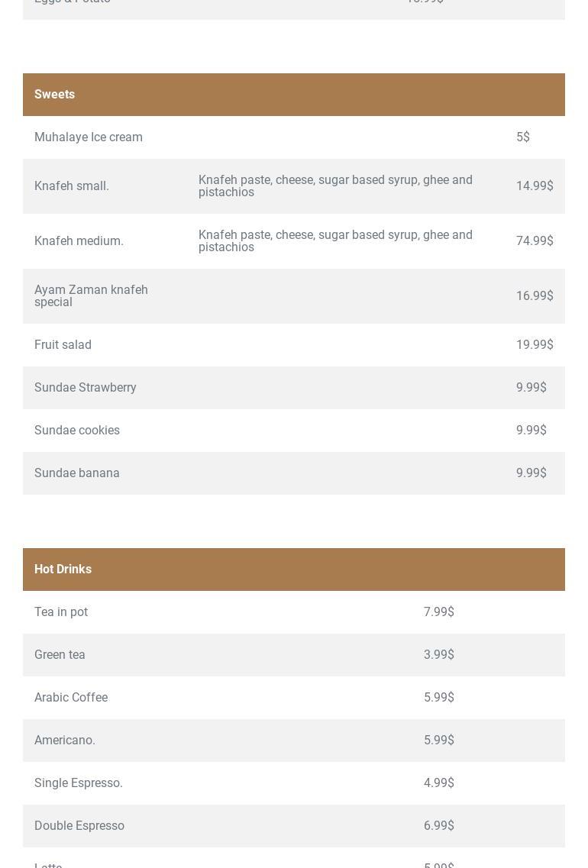
Task: Click the 7.99$ Tea in pot price
Action: [438, 612]
